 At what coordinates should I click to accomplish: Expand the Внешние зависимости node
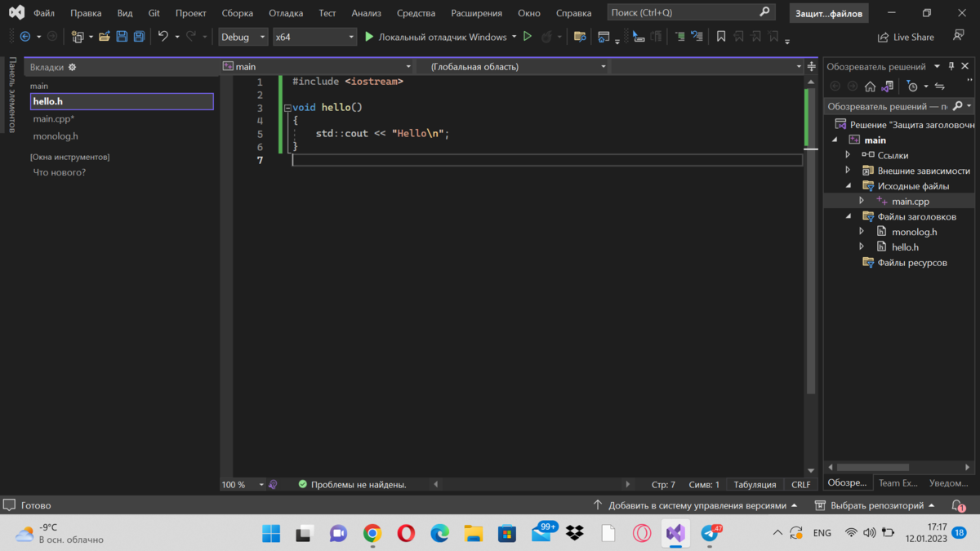pyautogui.click(x=848, y=171)
